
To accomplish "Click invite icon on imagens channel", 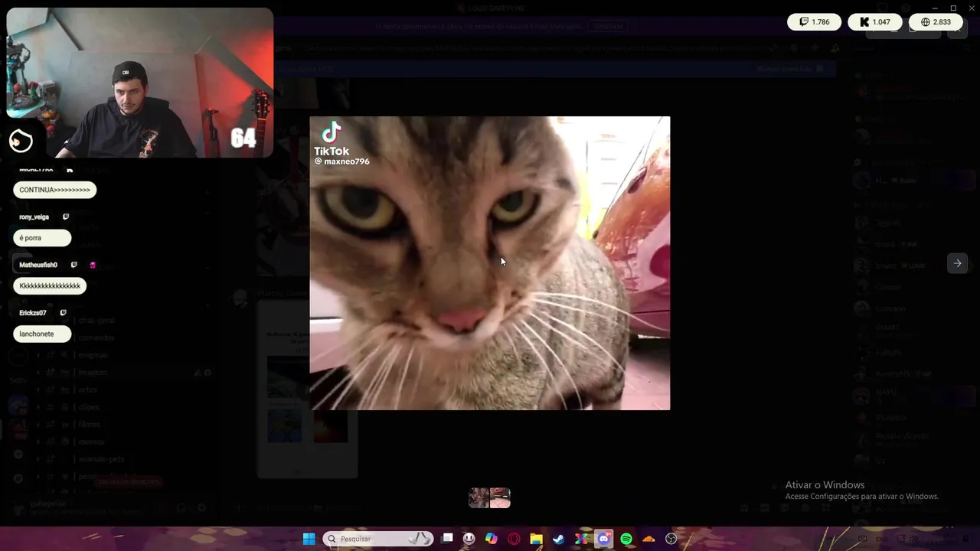I will [197, 373].
